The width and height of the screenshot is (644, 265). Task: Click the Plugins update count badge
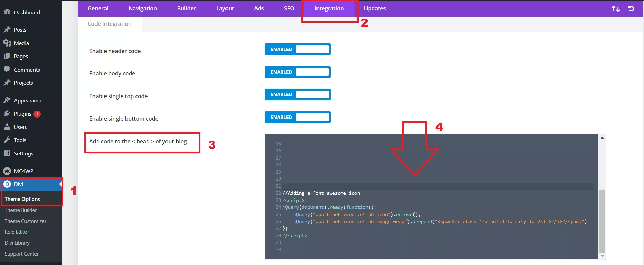pyautogui.click(x=37, y=114)
